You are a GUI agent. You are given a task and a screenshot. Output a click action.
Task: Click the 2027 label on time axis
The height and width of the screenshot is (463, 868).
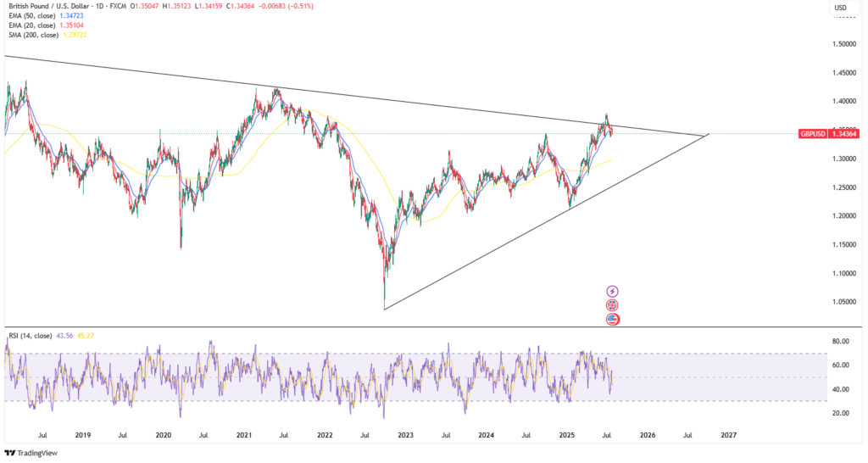[x=728, y=435]
